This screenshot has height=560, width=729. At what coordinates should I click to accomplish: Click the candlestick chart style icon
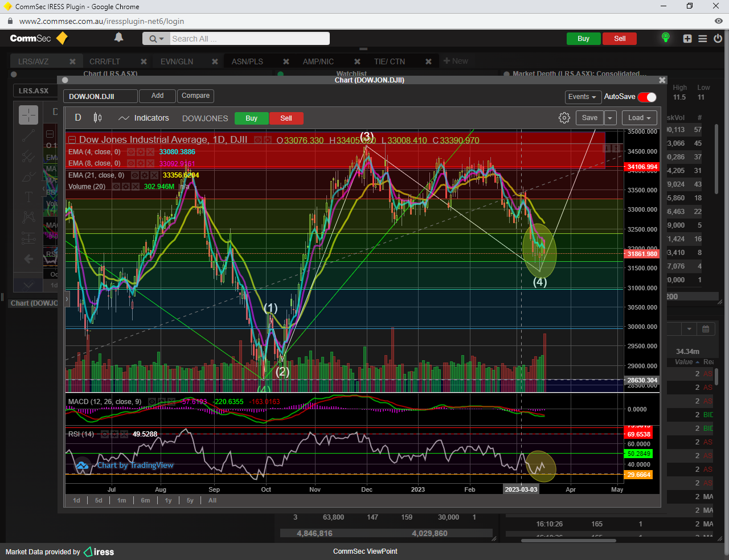pyautogui.click(x=97, y=118)
